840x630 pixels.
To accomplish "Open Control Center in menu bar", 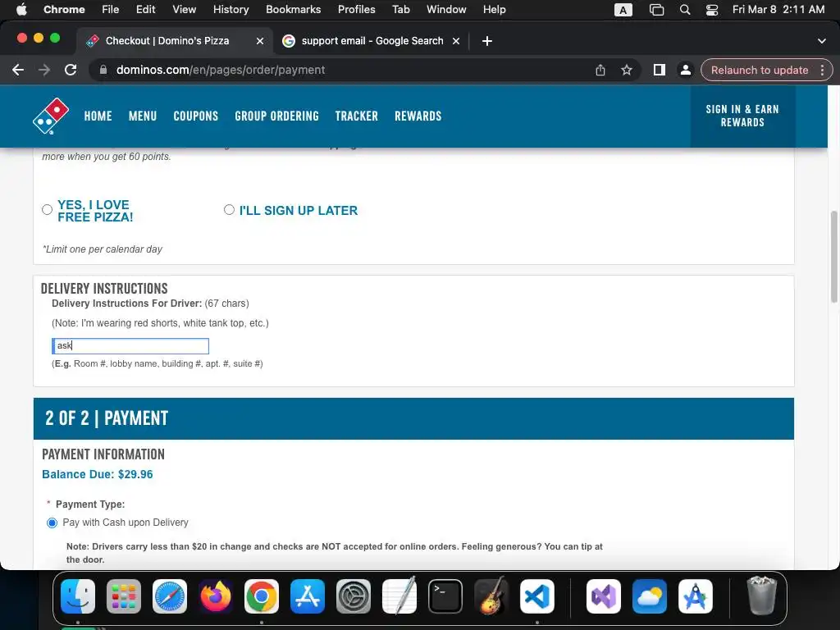I will pyautogui.click(x=712, y=10).
